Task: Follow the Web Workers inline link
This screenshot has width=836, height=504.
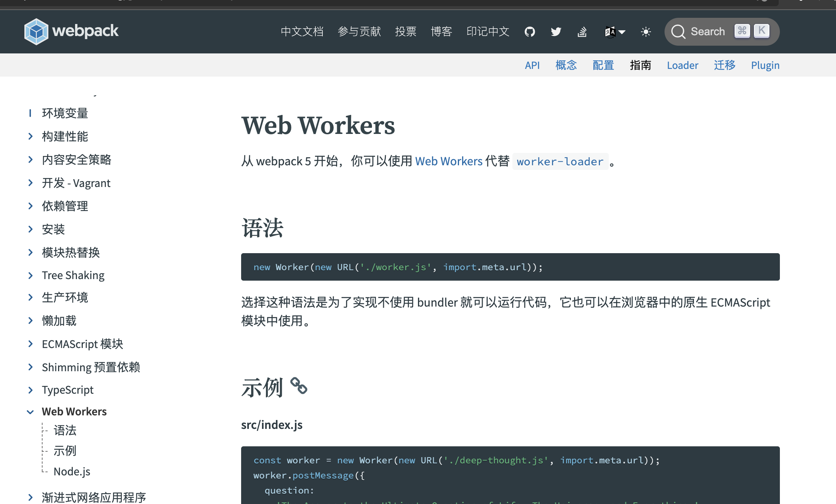Action: pos(449,161)
